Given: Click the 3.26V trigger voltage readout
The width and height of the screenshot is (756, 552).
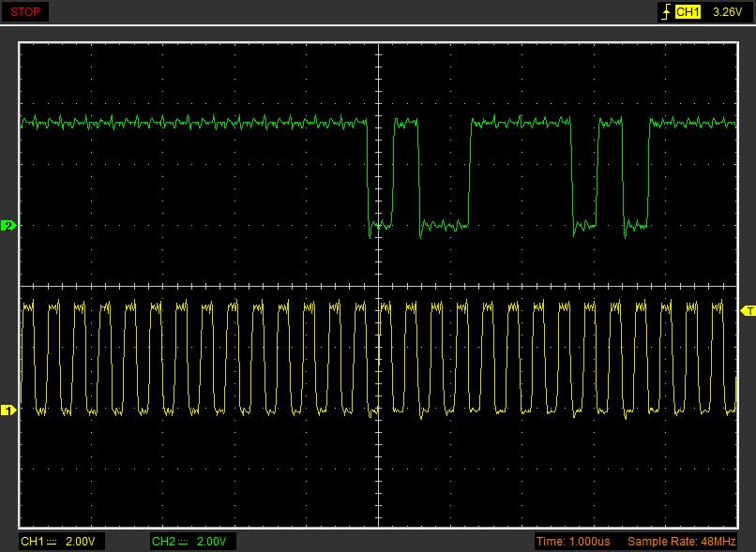Looking at the screenshot, I should (729, 12).
